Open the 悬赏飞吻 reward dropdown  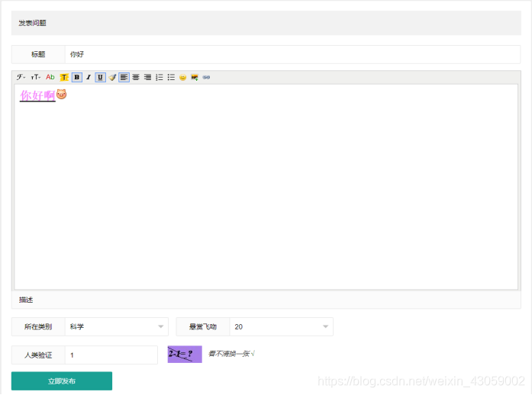point(282,327)
